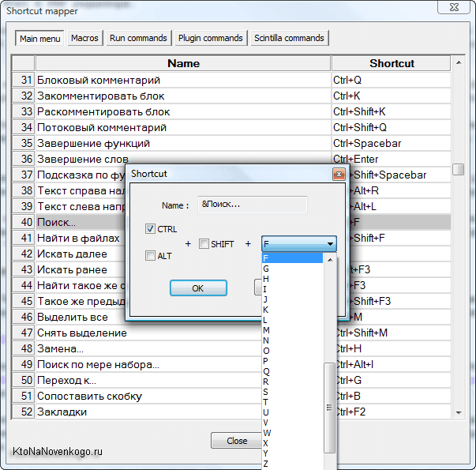This screenshot has height=470, width=476.
Task: Select row 31 Блоковый комментарий
Action: tap(183, 81)
